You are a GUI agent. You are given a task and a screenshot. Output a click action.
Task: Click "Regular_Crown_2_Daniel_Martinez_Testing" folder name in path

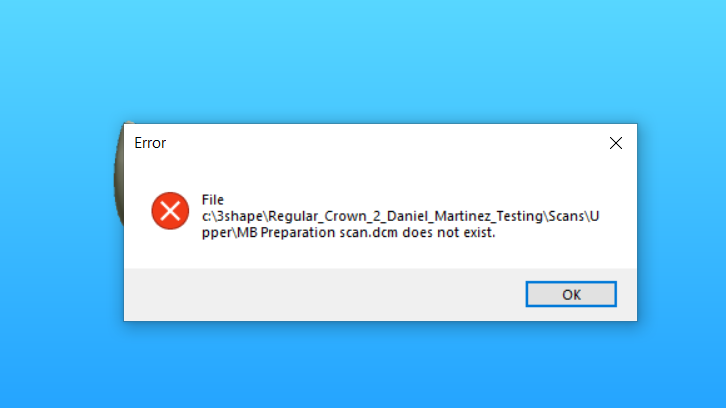click(406, 216)
